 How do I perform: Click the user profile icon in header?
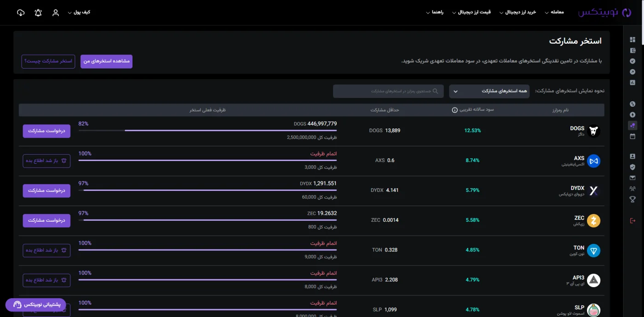tap(56, 12)
